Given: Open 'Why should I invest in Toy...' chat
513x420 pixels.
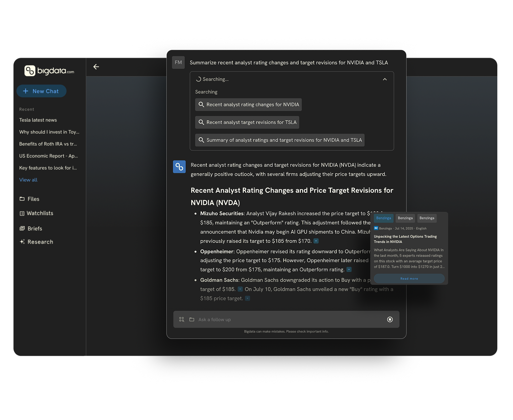Looking at the screenshot, I should [x=49, y=132].
